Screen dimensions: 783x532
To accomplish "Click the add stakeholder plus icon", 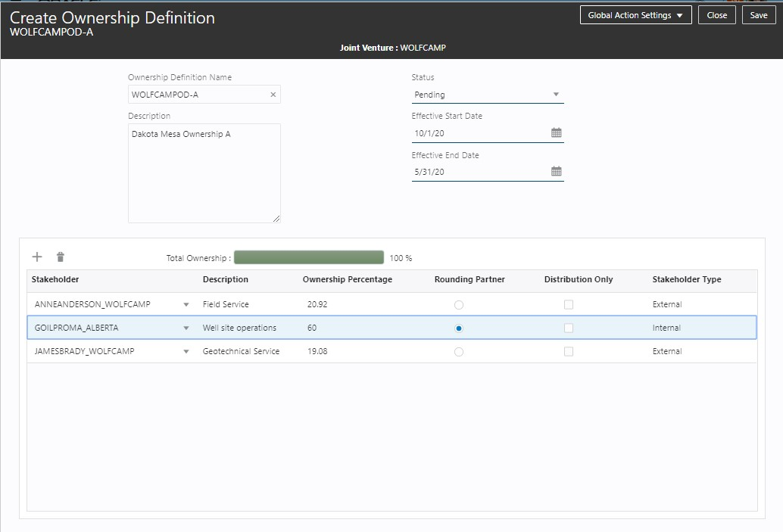I will pyautogui.click(x=37, y=257).
